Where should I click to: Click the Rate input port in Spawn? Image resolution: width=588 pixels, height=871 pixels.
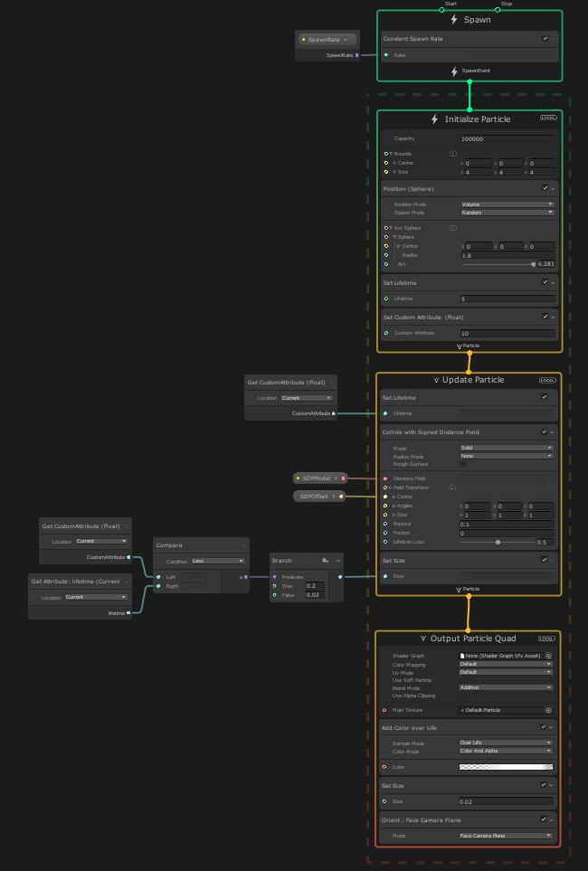tap(386, 55)
